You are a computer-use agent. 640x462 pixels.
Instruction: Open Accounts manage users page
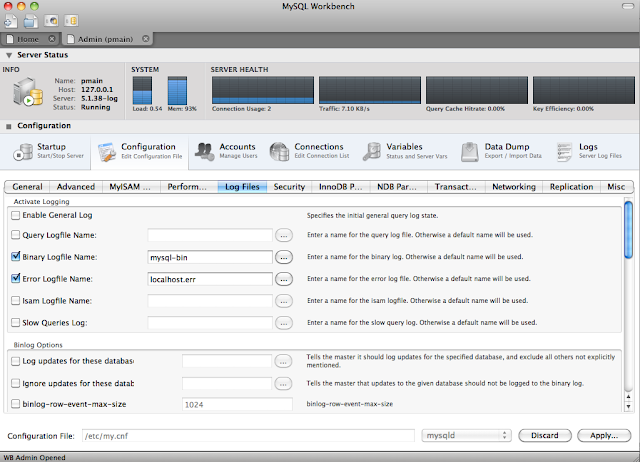point(226,151)
